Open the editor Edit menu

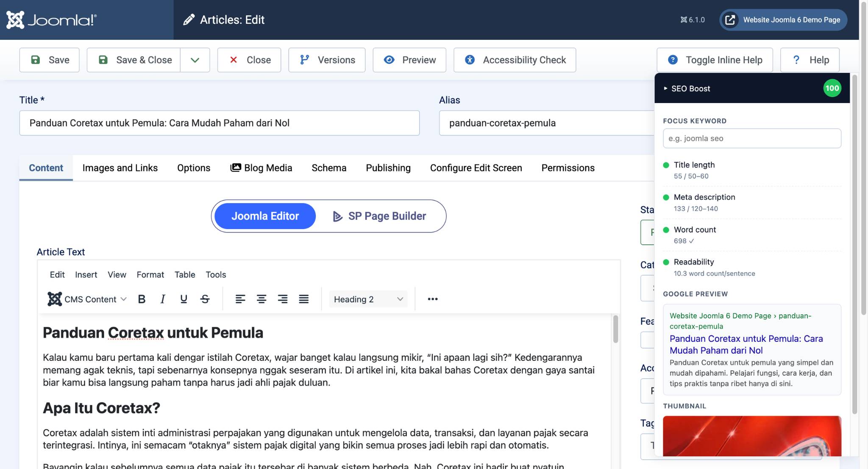click(x=57, y=275)
